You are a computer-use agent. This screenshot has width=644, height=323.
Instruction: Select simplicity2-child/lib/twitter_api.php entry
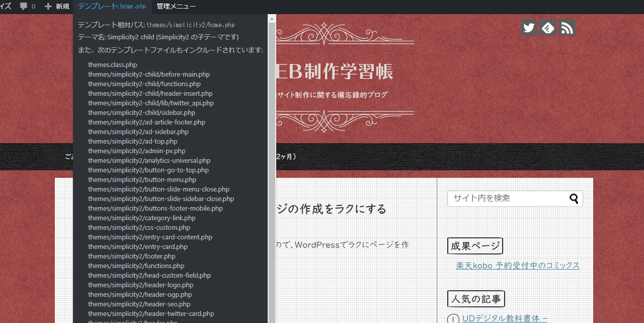[x=151, y=103]
